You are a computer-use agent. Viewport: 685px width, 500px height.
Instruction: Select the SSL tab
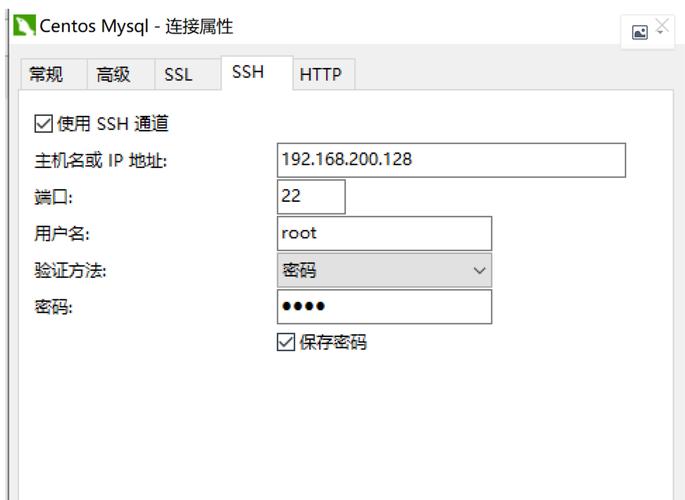coord(188,74)
